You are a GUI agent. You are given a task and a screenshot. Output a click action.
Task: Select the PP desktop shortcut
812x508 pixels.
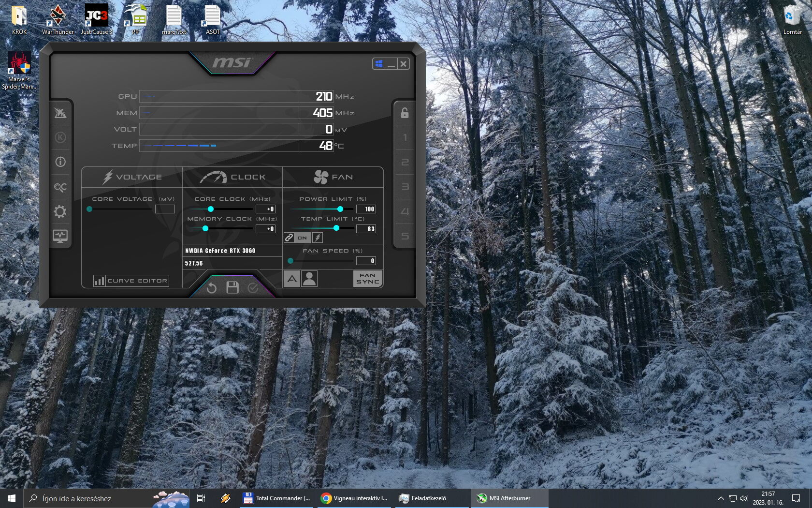[x=135, y=20]
